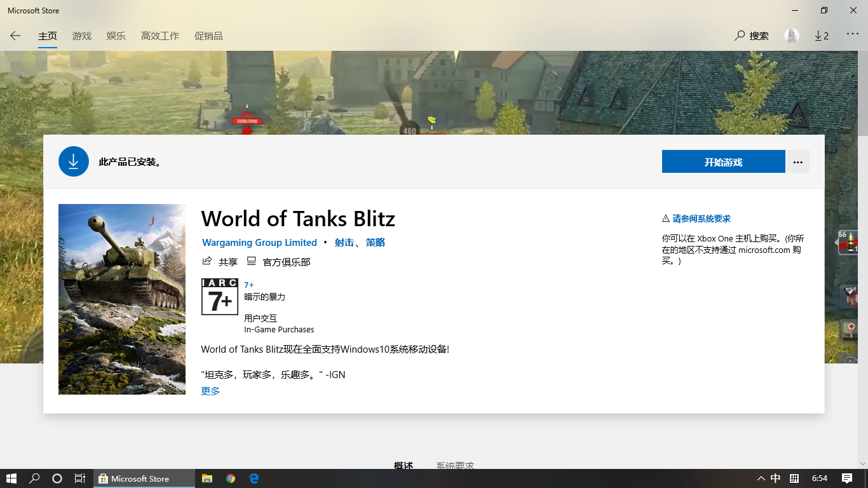
Task: Open the 促销品 tab
Action: 208,36
